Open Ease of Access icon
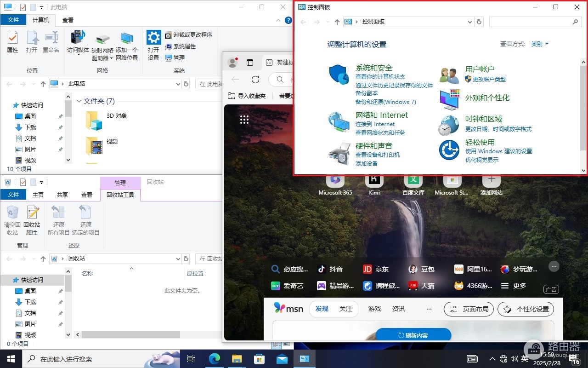588x368 pixels. pos(449,150)
